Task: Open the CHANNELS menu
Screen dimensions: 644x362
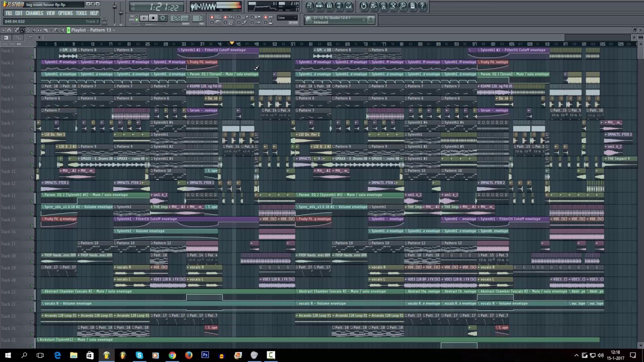Action: [34, 13]
